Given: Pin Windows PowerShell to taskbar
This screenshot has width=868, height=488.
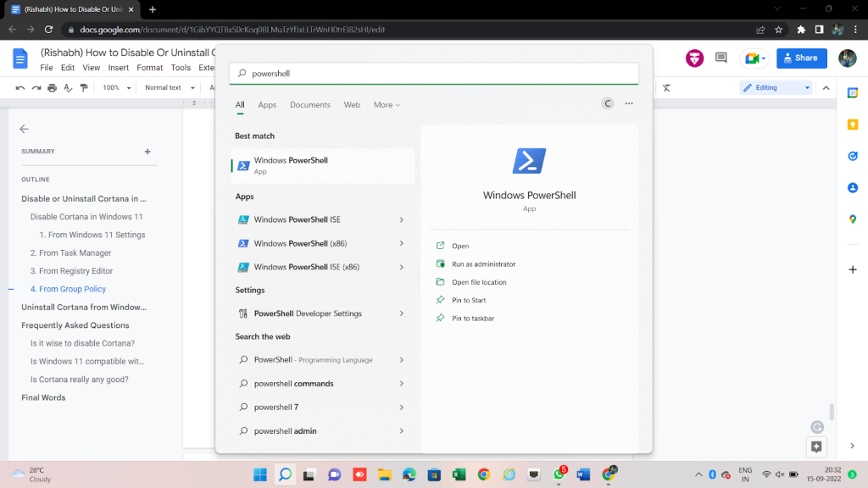Looking at the screenshot, I should pyautogui.click(x=473, y=319).
